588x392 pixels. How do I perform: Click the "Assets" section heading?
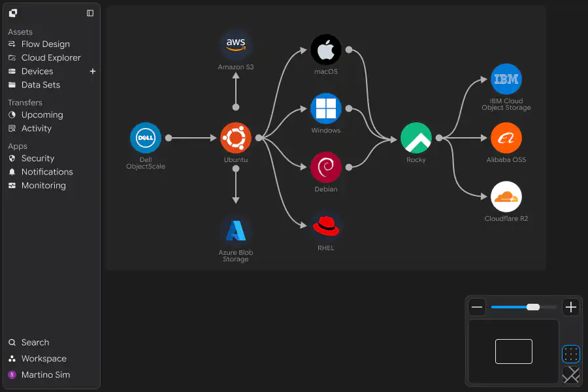tap(20, 32)
